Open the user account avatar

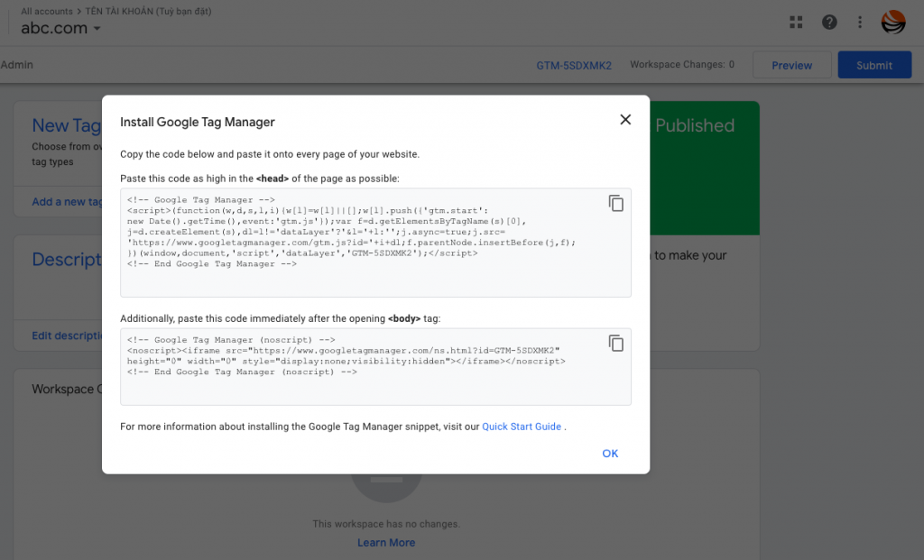point(892,23)
